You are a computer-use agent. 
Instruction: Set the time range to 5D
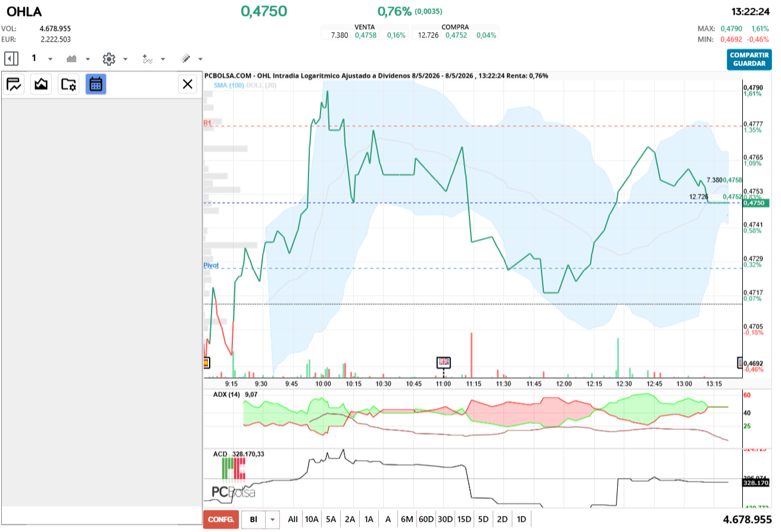pos(483,519)
